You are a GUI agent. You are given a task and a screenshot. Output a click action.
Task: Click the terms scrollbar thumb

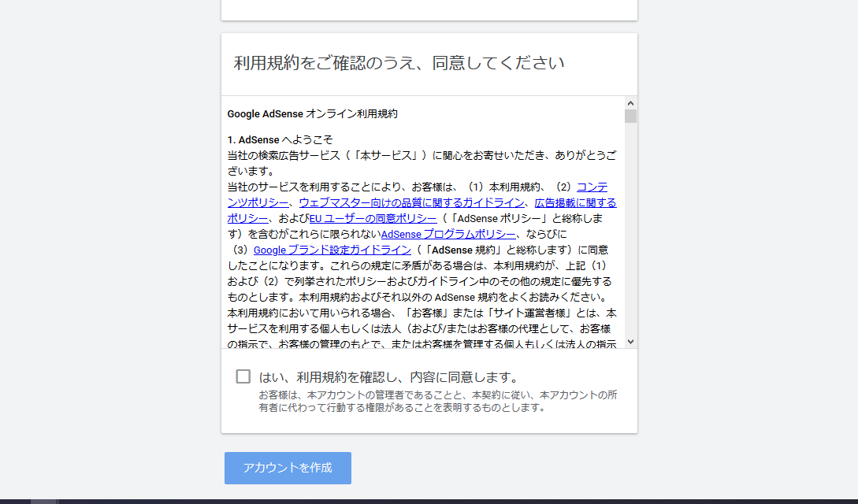(630, 116)
